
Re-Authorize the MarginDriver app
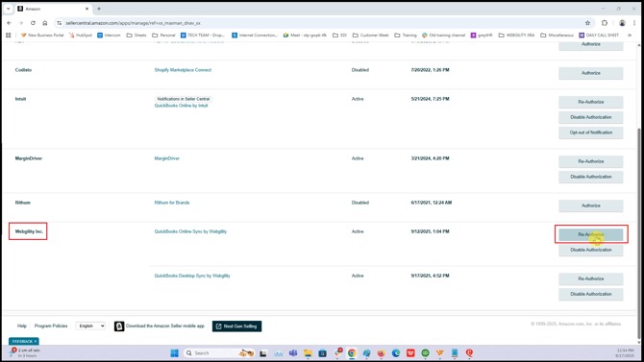pos(590,161)
